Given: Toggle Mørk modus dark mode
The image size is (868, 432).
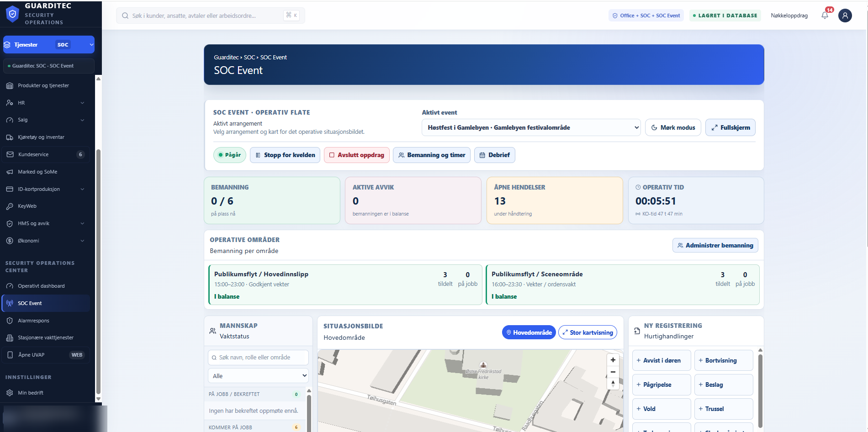Looking at the screenshot, I should coord(673,127).
